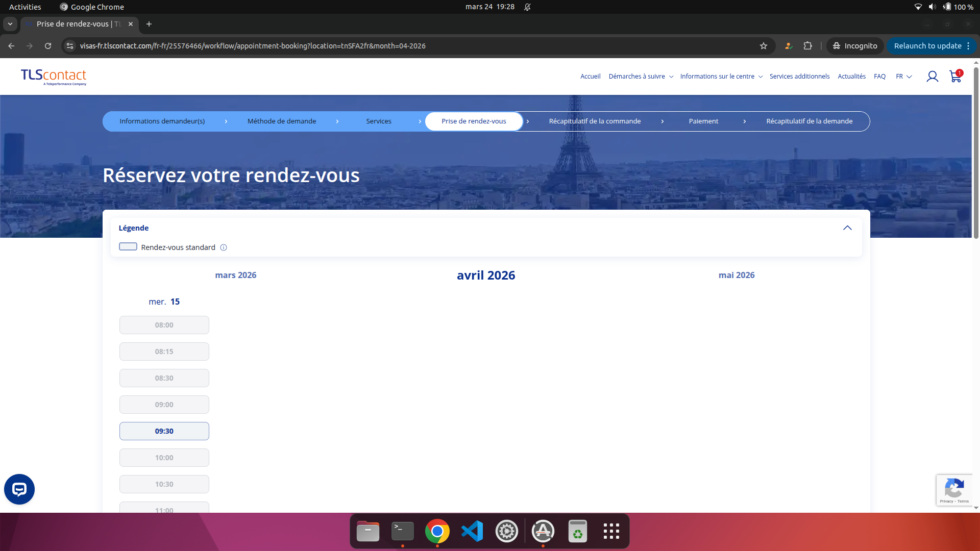
Task: Select the 08:00 time slot
Action: point(164,324)
